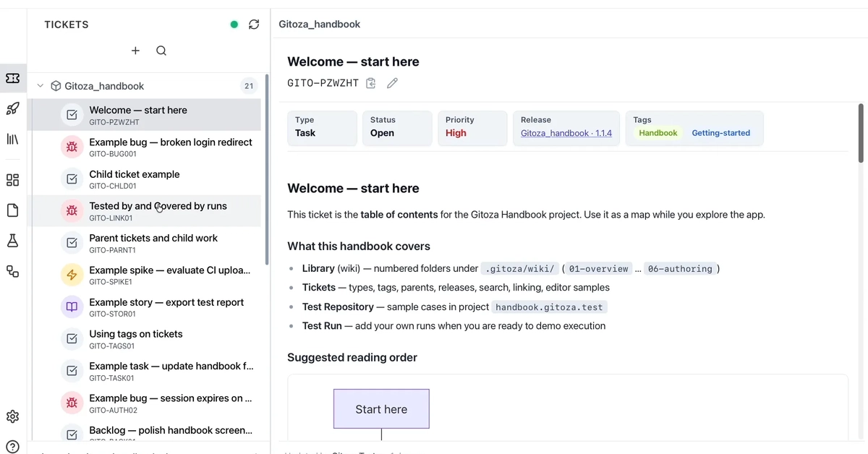Click the handbook.gitoza.test code text
This screenshot has height=454, width=868.
tap(550, 307)
